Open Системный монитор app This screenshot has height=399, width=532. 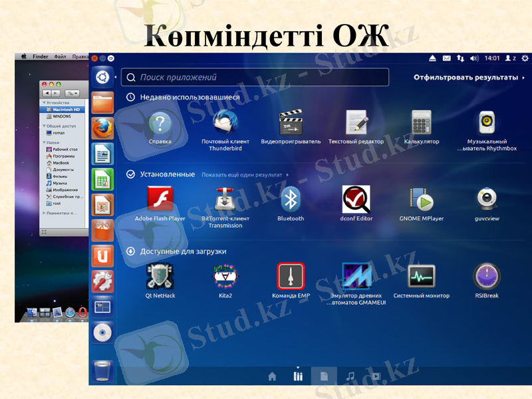click(421, 276)
